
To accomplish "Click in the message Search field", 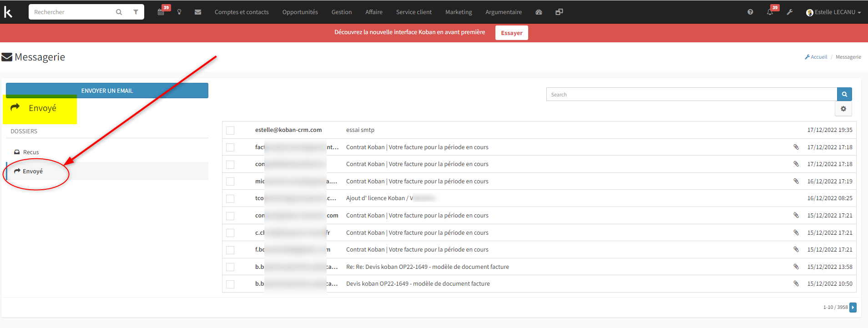I will pyautogui.click(x=691, y=94).
